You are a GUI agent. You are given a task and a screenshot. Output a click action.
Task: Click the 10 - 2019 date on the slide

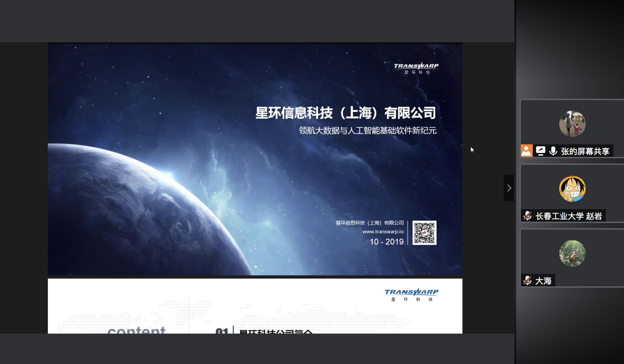pos(386,242)
